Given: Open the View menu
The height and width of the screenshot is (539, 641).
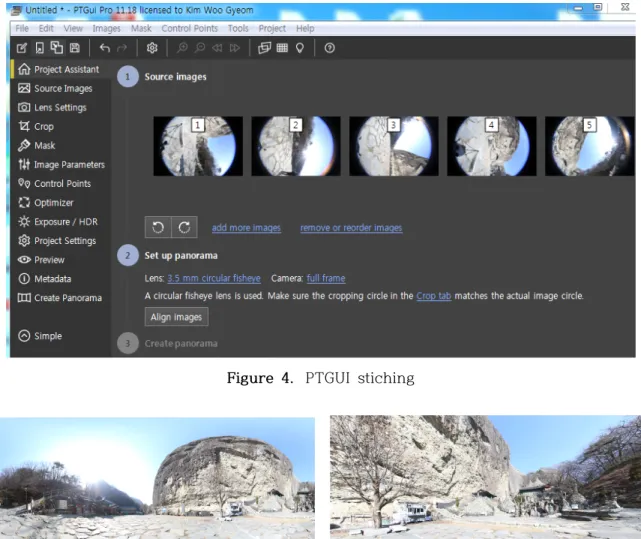Looking at the screenshot, I should [x=73, y=28].
